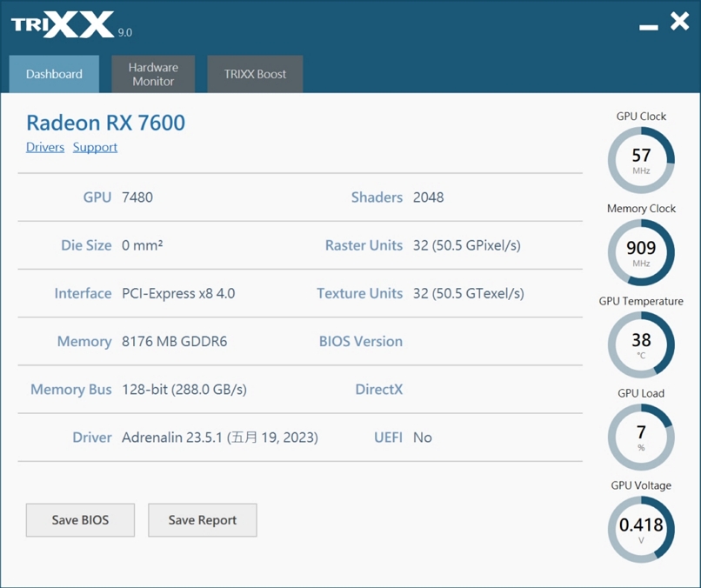The width and height of the screenshot is (701, 588).
Task: Open the TRIXX Boost tab
Action: click(x=256, y=74)
